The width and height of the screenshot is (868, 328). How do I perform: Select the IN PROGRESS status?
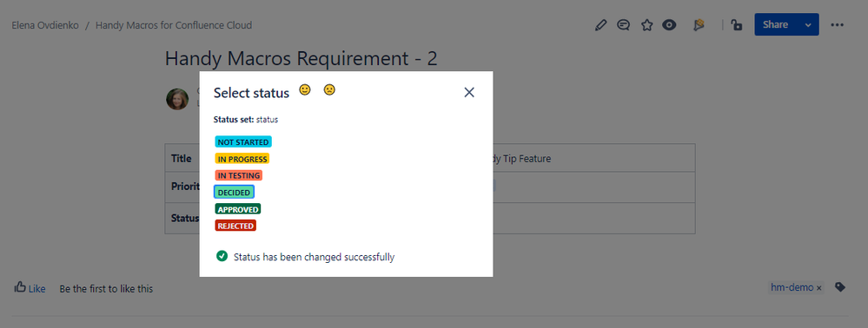click(x=242, y=159)
